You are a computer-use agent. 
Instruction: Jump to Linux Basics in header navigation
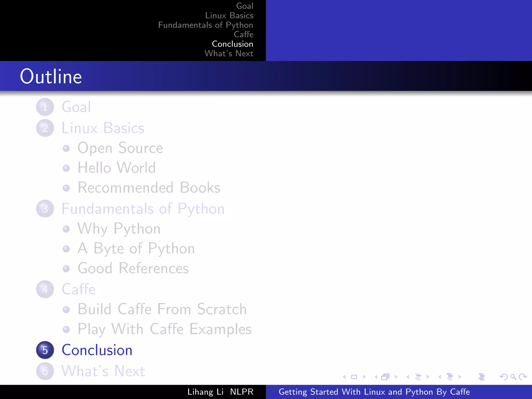click(x=229, y=16)
